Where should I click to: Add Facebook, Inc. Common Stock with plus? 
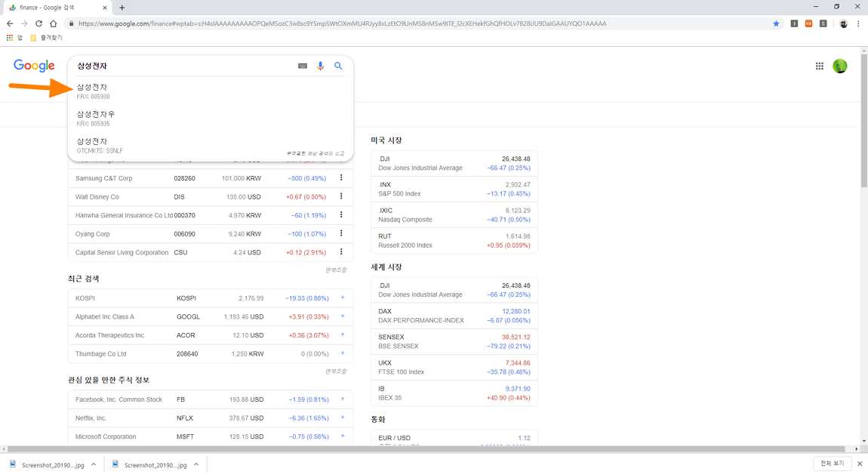343,399
